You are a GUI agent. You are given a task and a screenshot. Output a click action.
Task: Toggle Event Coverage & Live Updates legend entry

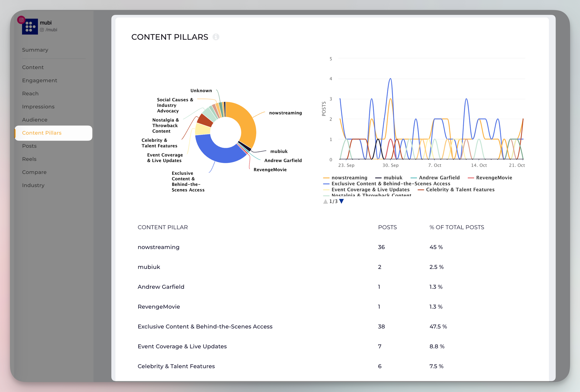(367, 190)
